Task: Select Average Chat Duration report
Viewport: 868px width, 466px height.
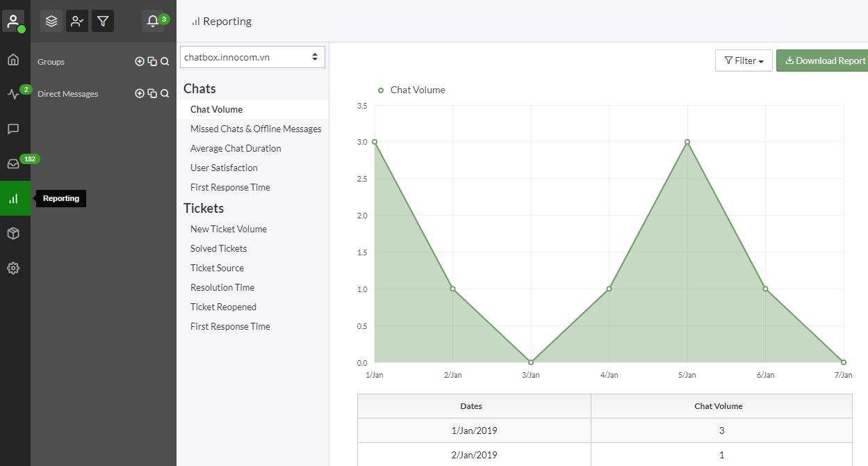Action: pyautogui.click(x=236, y=148)
